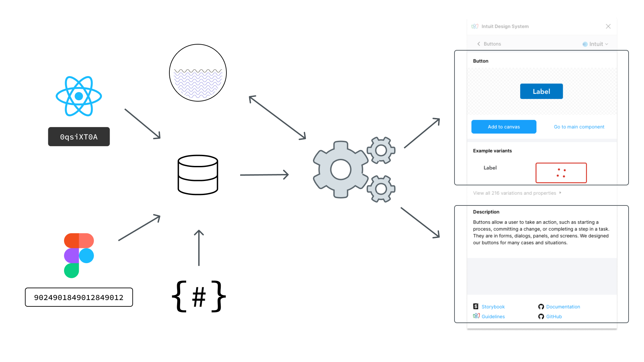
Task: Expand View all 216 variations
Action: (x=517, y=192)
